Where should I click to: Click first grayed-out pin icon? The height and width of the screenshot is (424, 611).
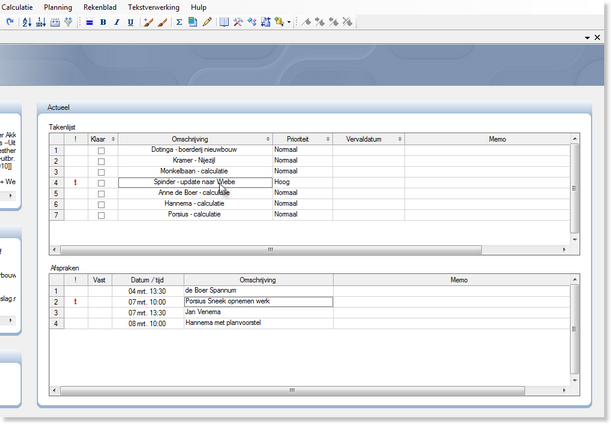306,22
